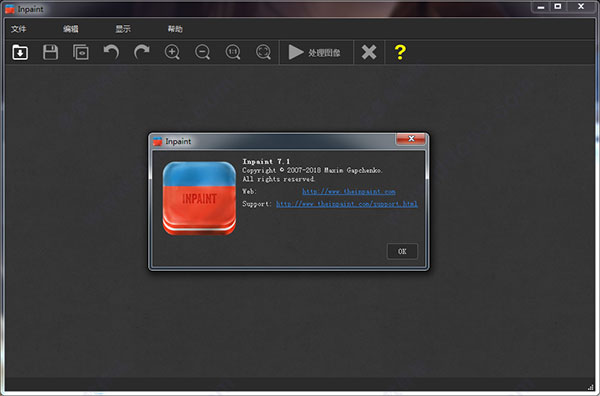Click the Copyright 2007-2018 text line
600x396 pixels.
click(x=312, y=170)
